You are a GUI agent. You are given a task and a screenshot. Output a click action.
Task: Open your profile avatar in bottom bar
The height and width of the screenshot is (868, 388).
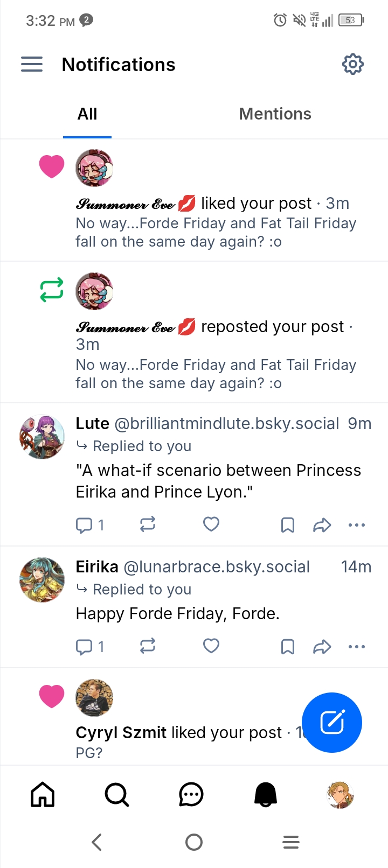pyautogui.click(x=339, y=794)
